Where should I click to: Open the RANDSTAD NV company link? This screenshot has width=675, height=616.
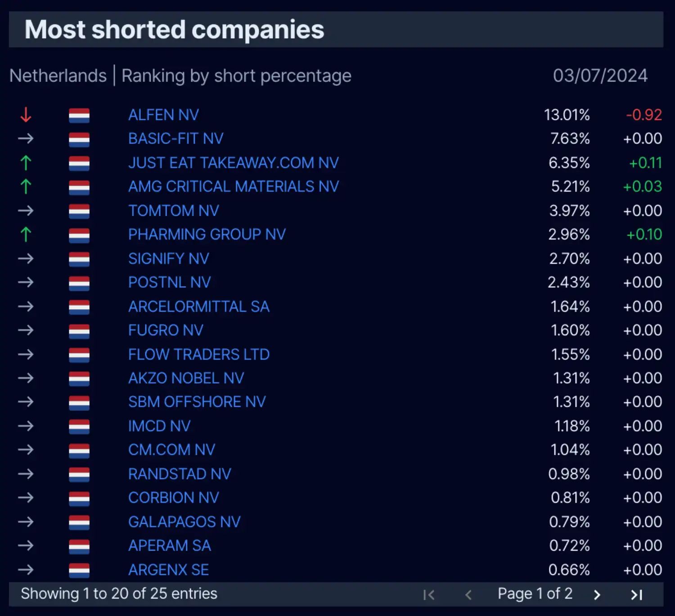pyautogui.click(x=180, y=474)
